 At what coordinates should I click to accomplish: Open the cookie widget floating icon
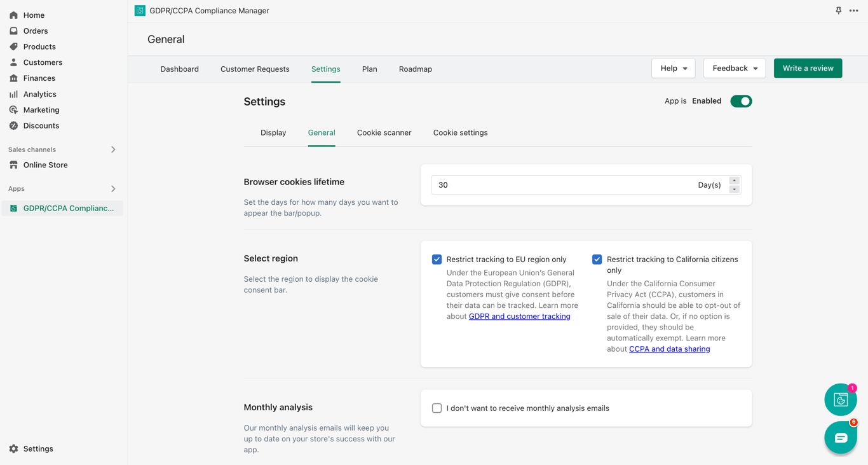click(840, 399)
